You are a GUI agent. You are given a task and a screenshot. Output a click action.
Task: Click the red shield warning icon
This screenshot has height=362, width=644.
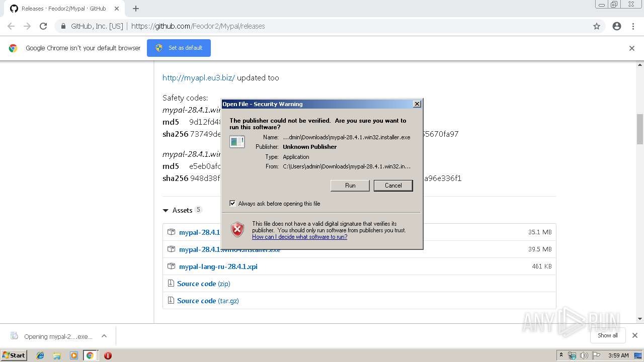click(x=237, y=230)
